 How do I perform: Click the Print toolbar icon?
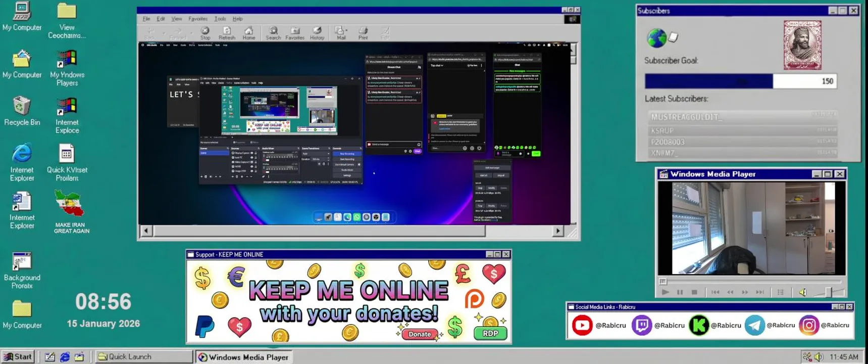pos(363,33)
